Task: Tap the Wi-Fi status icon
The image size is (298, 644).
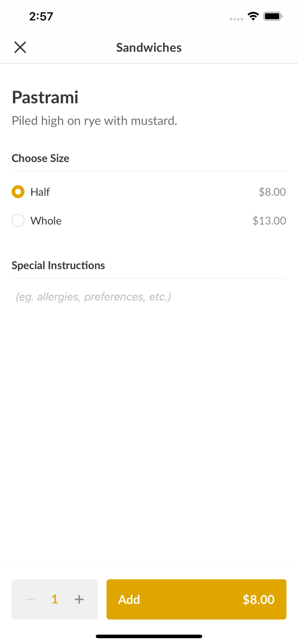Action: [x=253, y=16]
